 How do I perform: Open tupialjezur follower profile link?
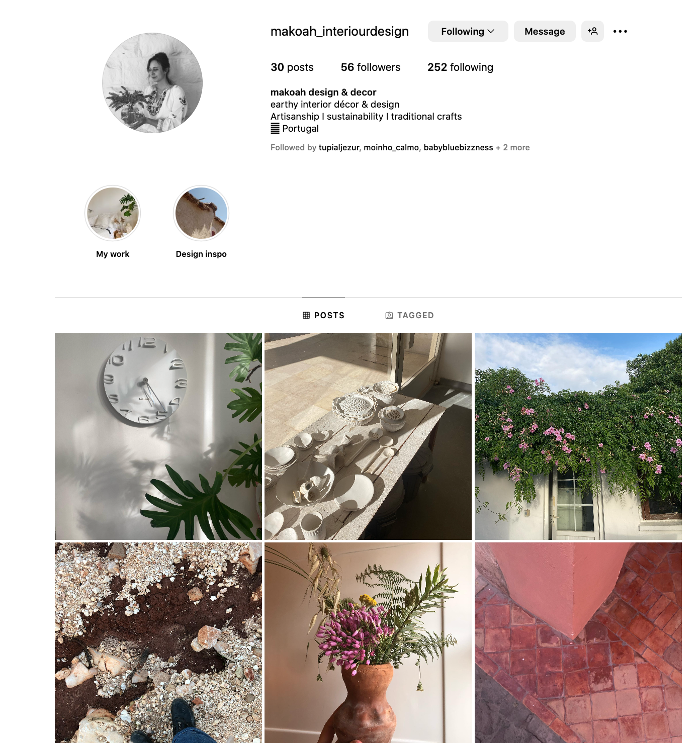pos(339,147)
